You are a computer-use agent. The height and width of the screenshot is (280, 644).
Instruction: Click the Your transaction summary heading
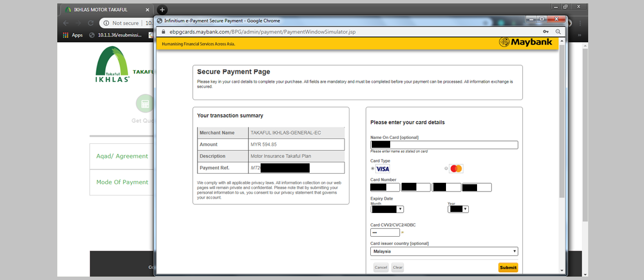click(230, 116)
